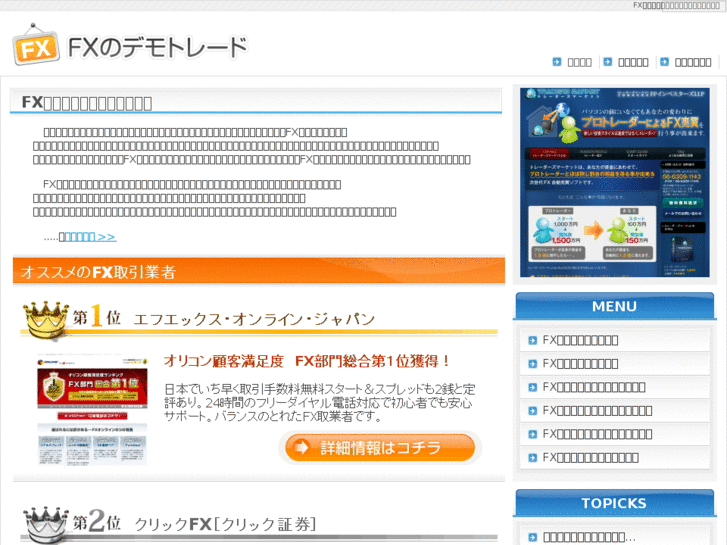Click the FXのデモトレード site title

pos(158,47)
